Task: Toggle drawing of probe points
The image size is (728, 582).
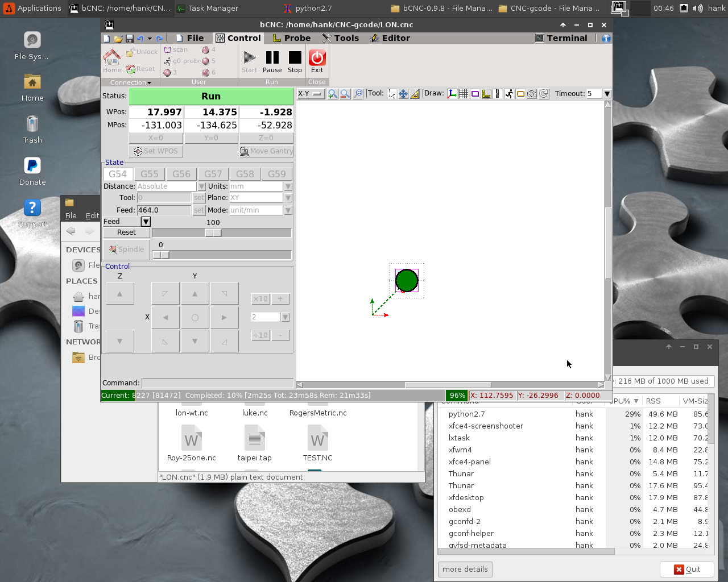Action: 486,94
